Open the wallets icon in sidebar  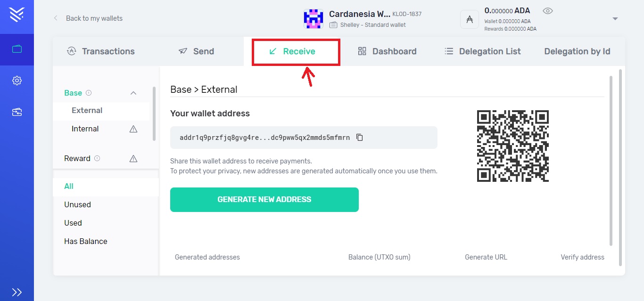click(x=17, y=49)
